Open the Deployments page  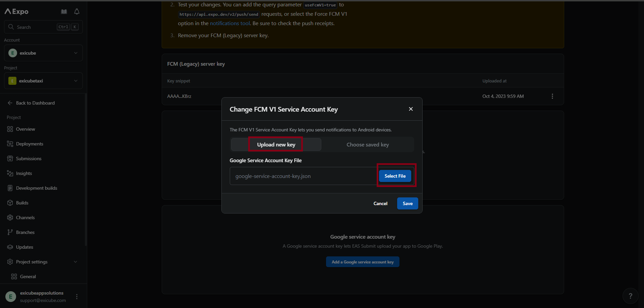coord(30,144)
